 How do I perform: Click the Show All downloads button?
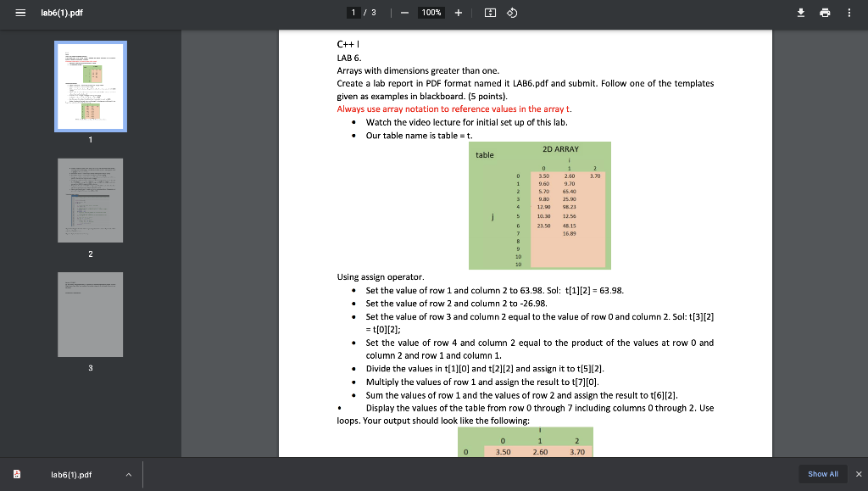tap(822, 474)
